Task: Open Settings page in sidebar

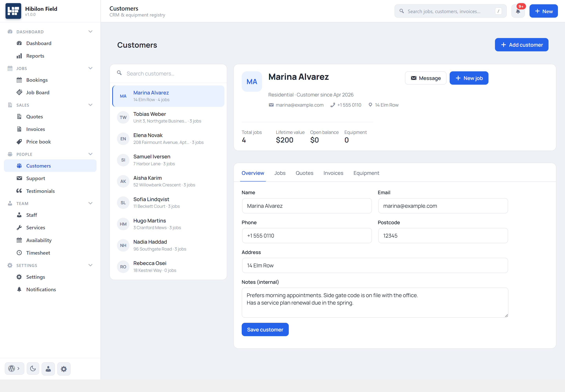Action: (50, 277)
